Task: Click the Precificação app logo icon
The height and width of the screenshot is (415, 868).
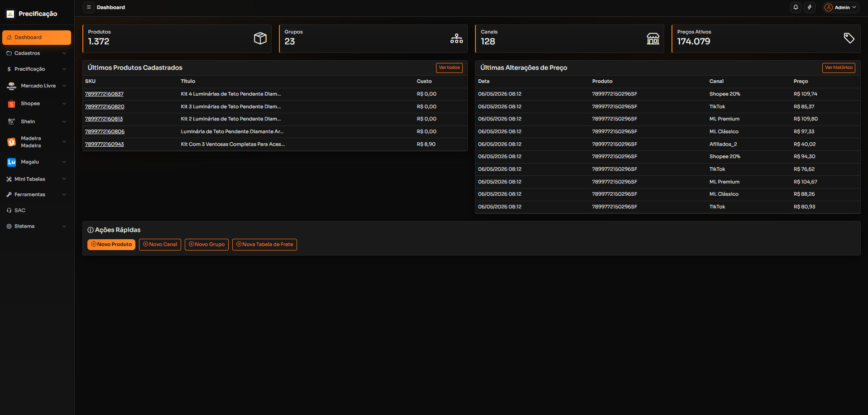Action: (10, 14)
